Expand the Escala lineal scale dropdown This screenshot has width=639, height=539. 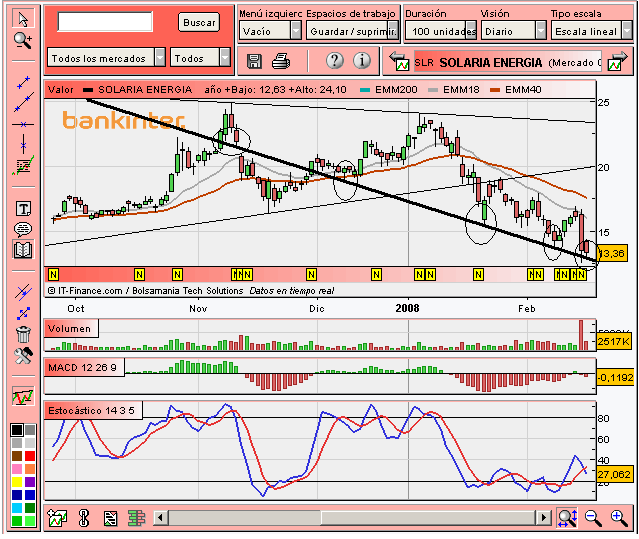pyautogui.click(x=592, y=30)
